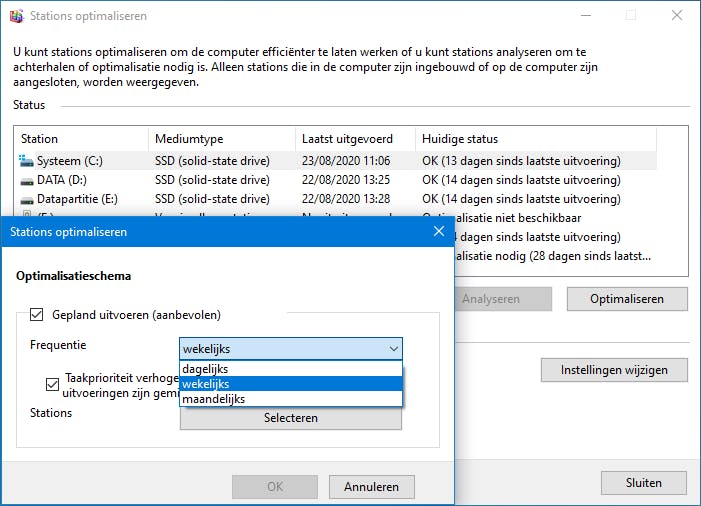Screen dimensions: 701x506
Task: Choose dagelijks from the frequency list
Action: pyautogui.click(x=291, y=369)
